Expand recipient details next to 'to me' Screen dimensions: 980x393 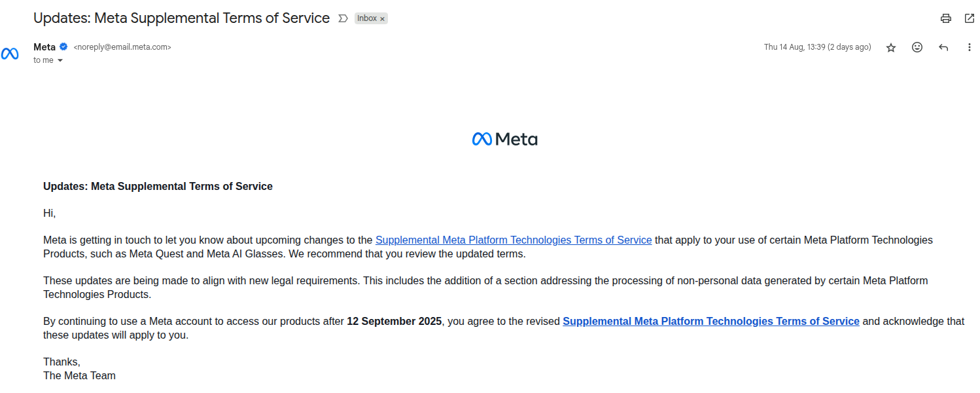[x=60, y=60]
